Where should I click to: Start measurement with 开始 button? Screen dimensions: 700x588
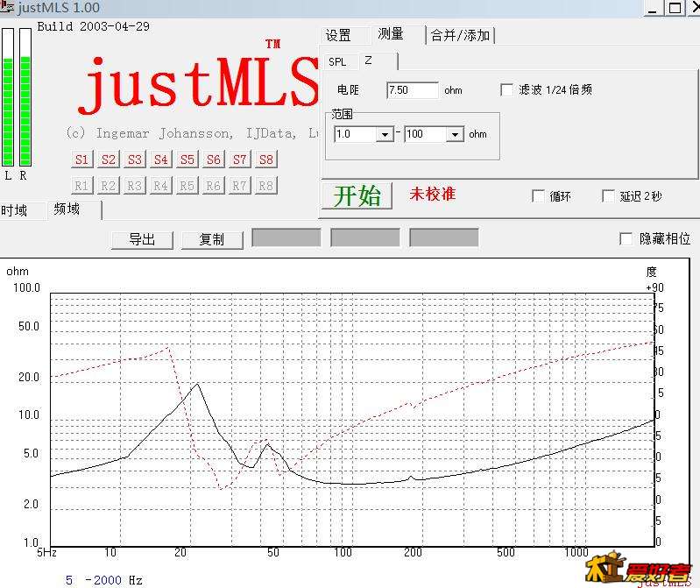(357, 195)
